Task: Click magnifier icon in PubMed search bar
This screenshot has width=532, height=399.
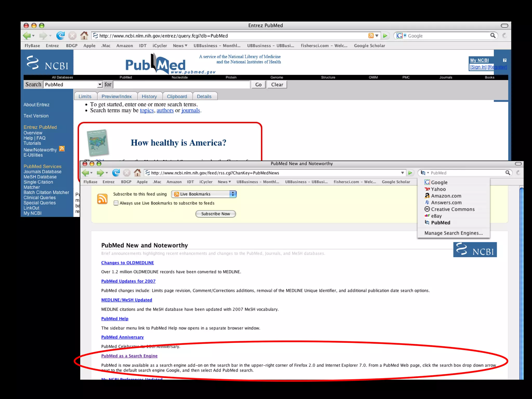Action: 508,173
